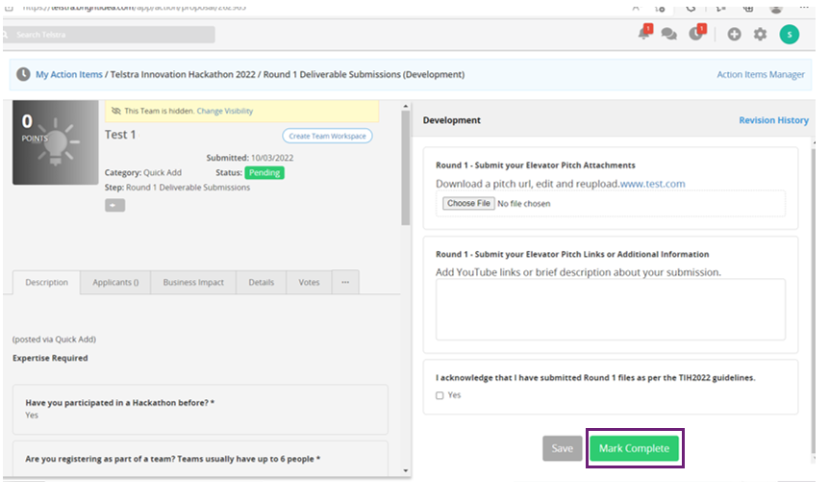Click the Test 1 idea title

coord(120,135)
